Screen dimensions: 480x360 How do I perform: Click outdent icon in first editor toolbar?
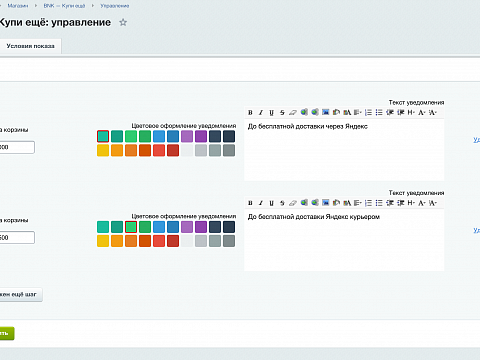pyautogui.click(x=390, y=112)
